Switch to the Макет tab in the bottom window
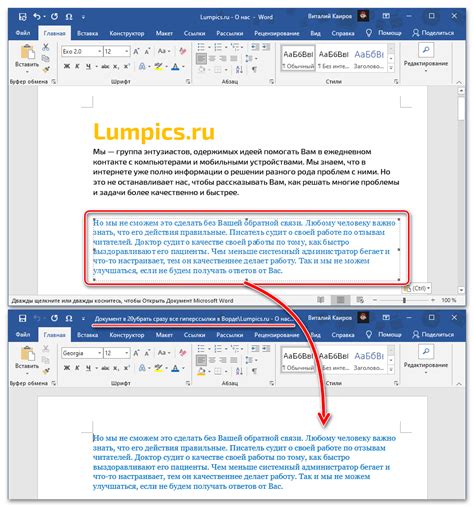Image resolution: width=474 pixels, height=507 pixels. click(164, 335)
